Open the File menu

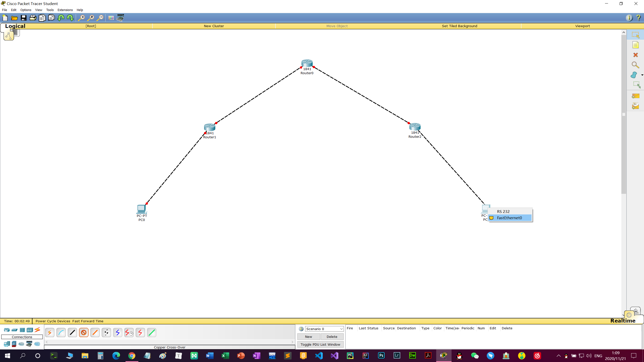pos(5,10)
